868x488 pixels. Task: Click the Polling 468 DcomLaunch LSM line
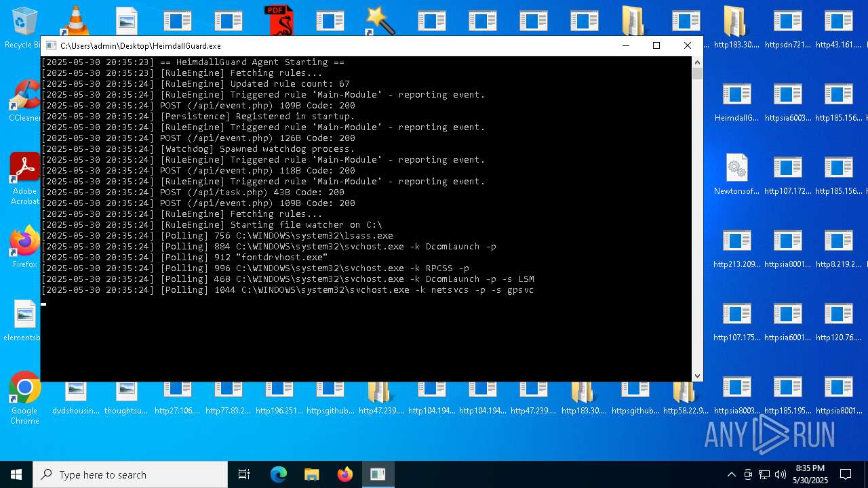288,279
